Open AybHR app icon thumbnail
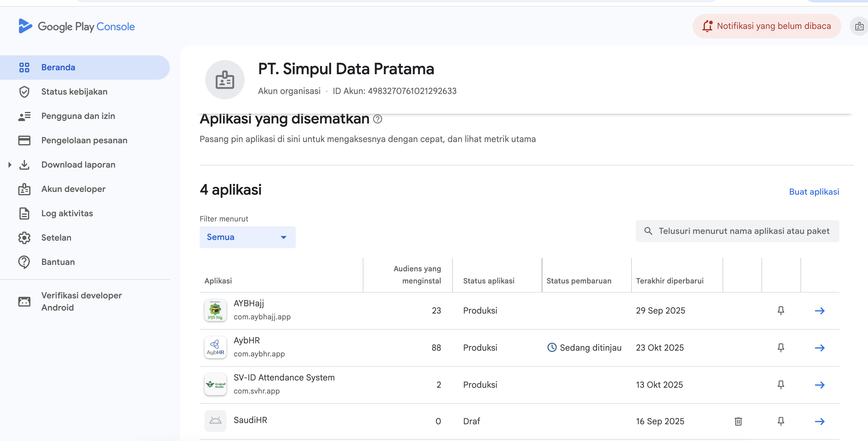868x441 pixels. click(x=215, y=347)
